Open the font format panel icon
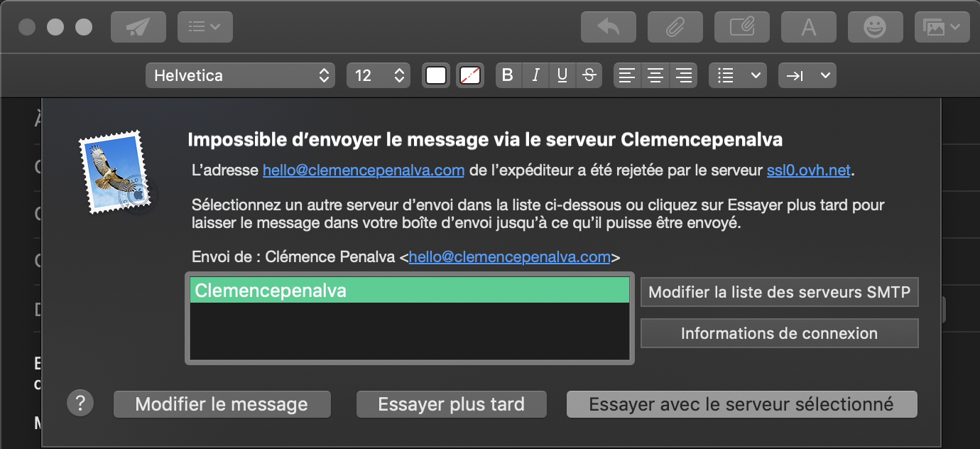 [x=808, y=27]
